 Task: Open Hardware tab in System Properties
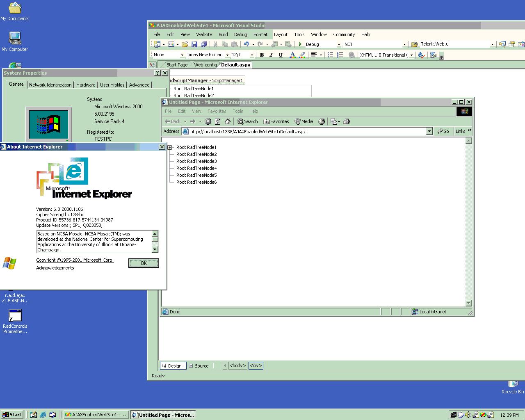click(x=86, y=85)
